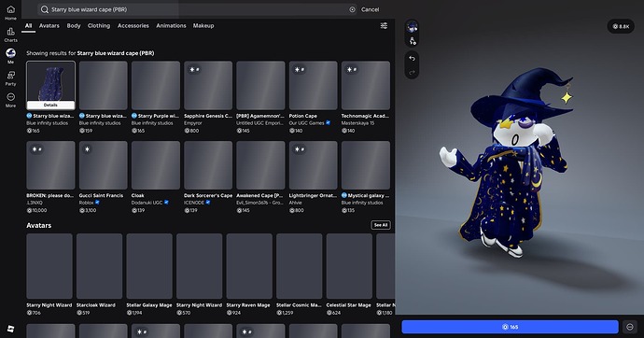
Task: Redo the avatar change
Action: click(x=412, y=73)
